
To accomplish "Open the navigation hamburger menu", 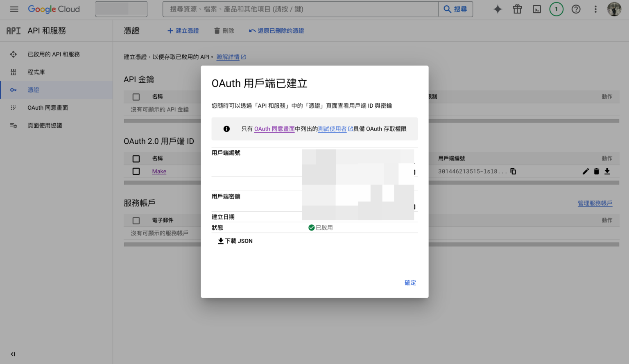I will click(14, 9).
